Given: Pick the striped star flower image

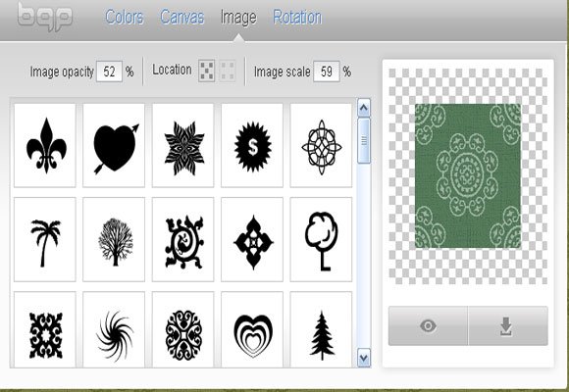Looking at the screenshot, I should click(x=183, y=145).
